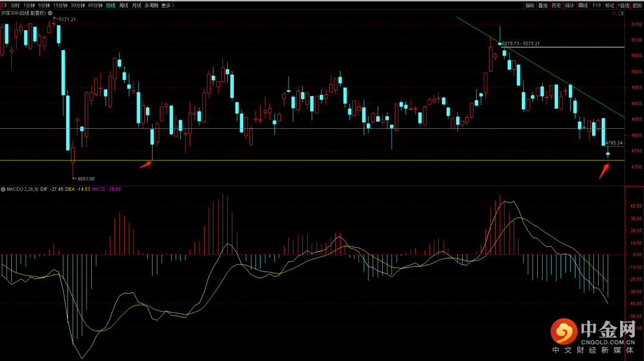The height and width of the screenshot is (361, 644).
Task: Open the 指标 indicators button
Action: [530, 5]
